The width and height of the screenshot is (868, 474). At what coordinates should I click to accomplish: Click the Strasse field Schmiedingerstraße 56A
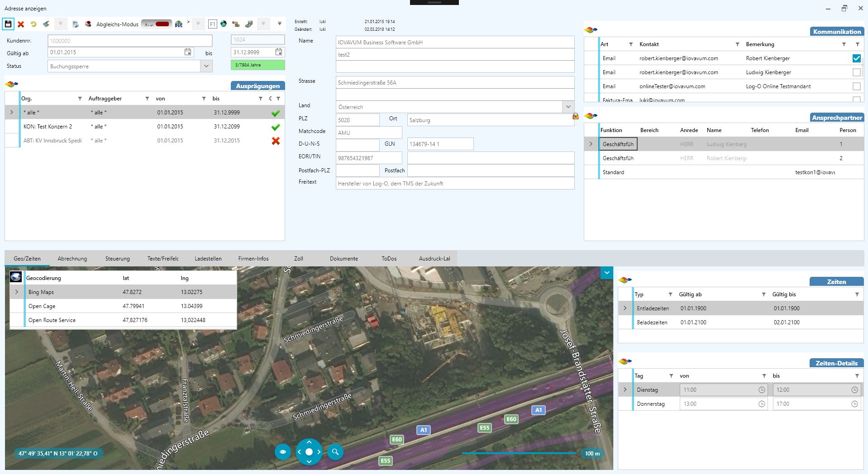(x=455, y=82)
